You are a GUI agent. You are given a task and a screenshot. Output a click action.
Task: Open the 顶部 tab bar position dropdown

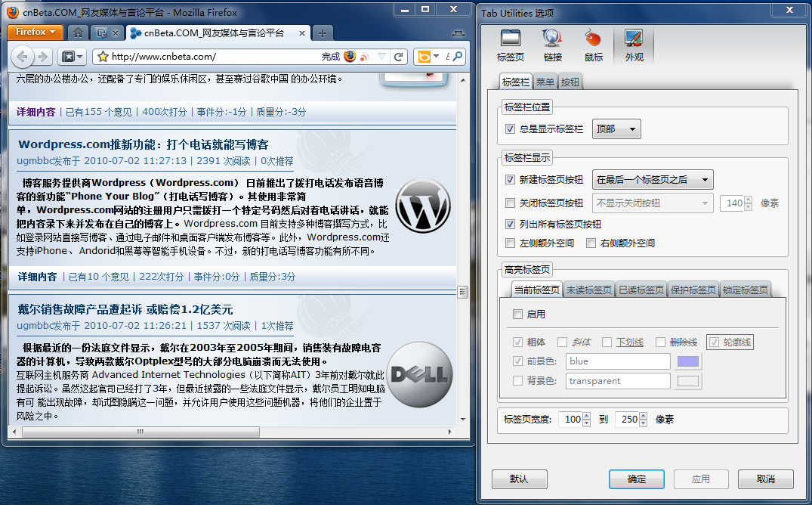click(616, 129)
